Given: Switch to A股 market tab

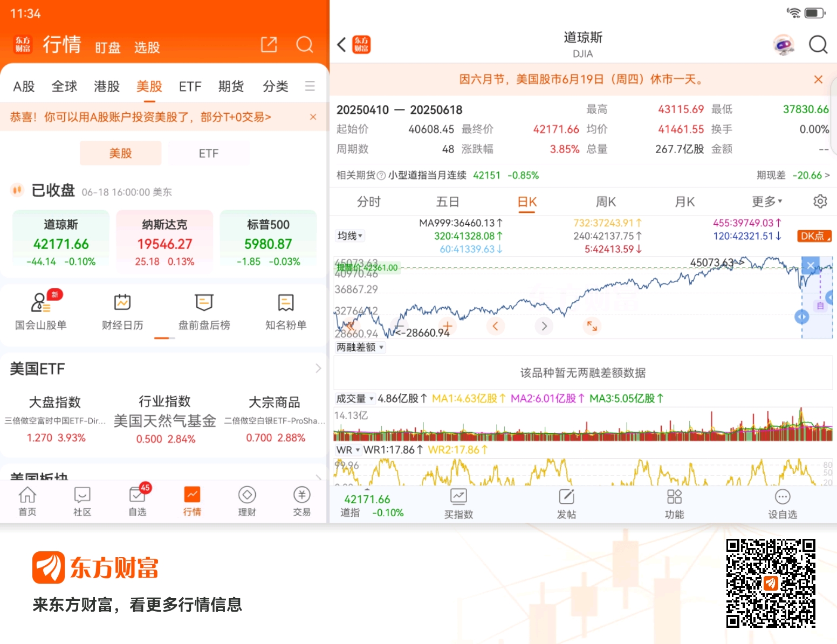Looking at the screenshot, I should coord(24,86).
